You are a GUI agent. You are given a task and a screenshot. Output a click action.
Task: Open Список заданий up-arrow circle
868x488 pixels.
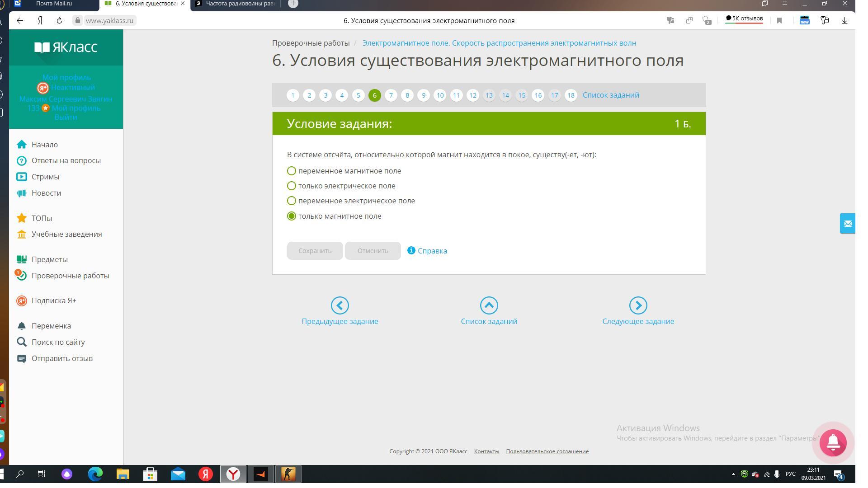pyautogui.click(x=489, y=305)
